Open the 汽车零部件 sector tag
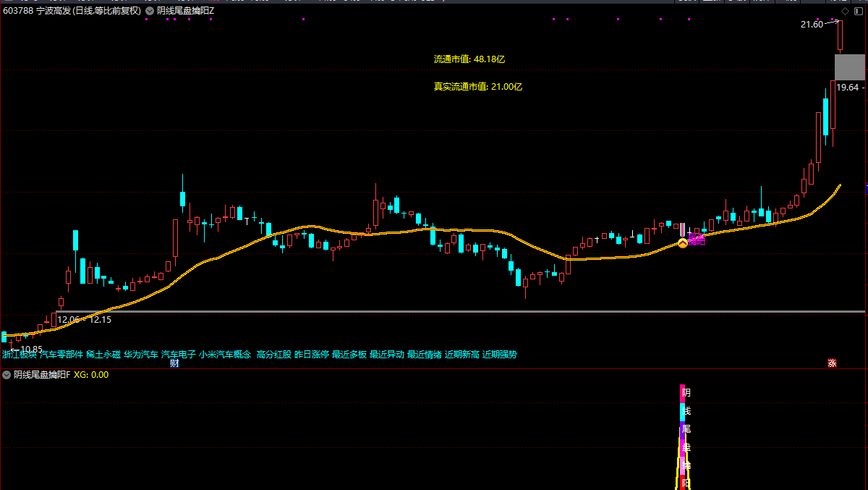The width and height of the screenshot is (868, 490). coord(61,355)
